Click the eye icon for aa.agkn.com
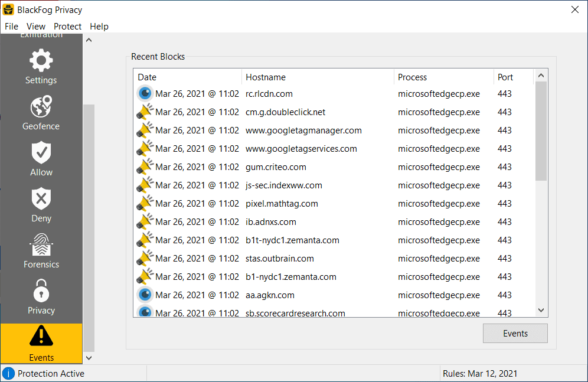This screenshot has height=382, width=588. coord(145,295)
